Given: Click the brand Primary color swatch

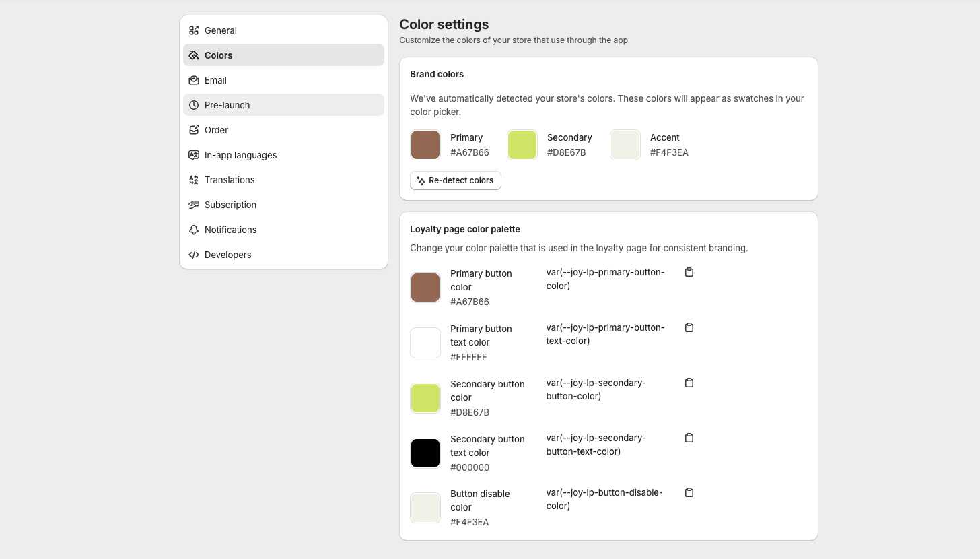Looking at the screenshot, I should (425, 145).
